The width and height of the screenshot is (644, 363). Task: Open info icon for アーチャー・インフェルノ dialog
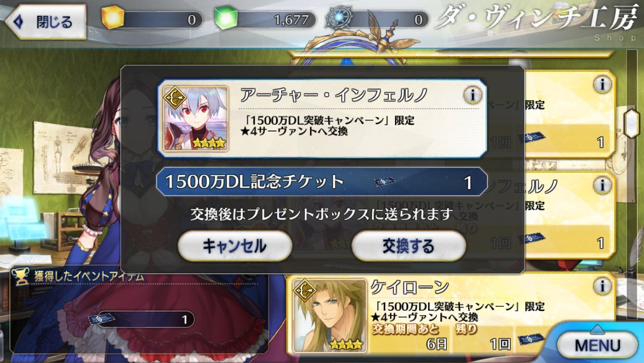point(472,95)
